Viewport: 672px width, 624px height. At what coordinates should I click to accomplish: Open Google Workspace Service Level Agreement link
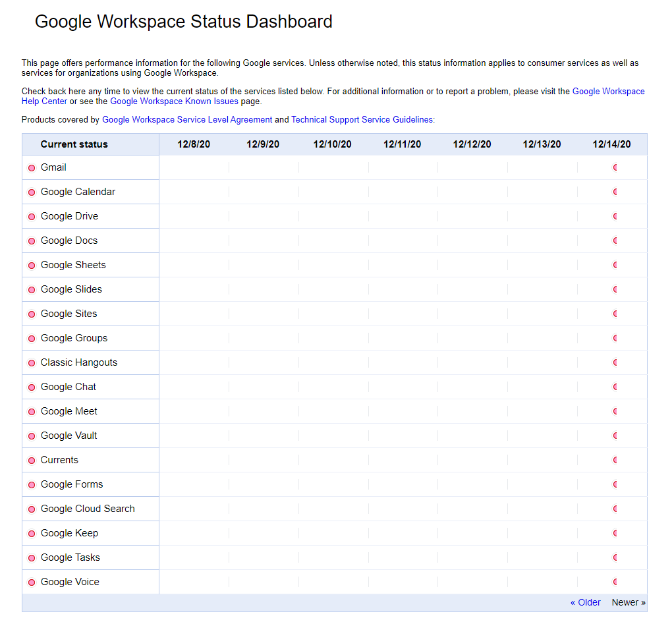(187, 119)
